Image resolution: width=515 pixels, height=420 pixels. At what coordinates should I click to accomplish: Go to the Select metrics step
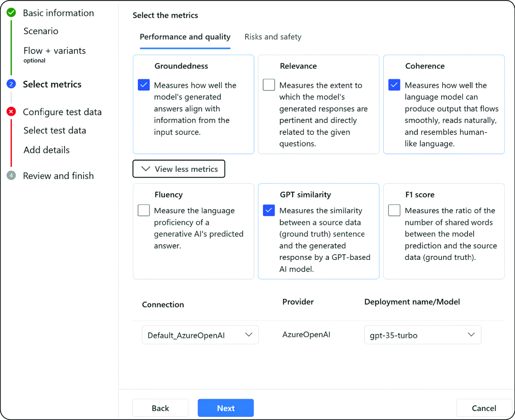(x=52, y=84)
